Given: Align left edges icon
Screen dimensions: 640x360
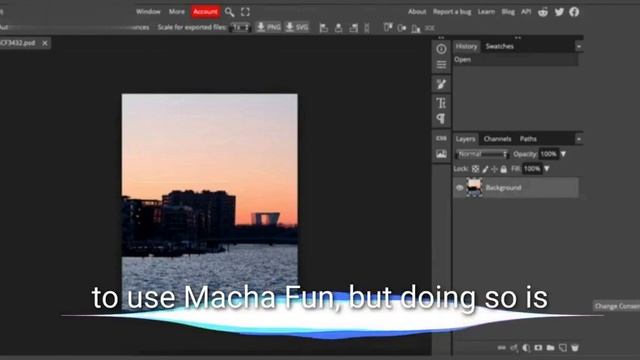Looking at the screenshot, I should pyautogui.click(x=324, y=28).
